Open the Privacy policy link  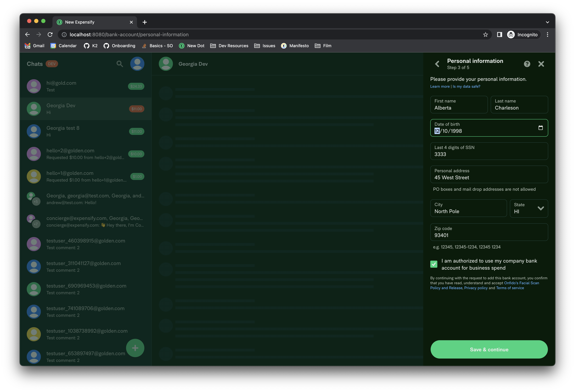tap(476, 288)
